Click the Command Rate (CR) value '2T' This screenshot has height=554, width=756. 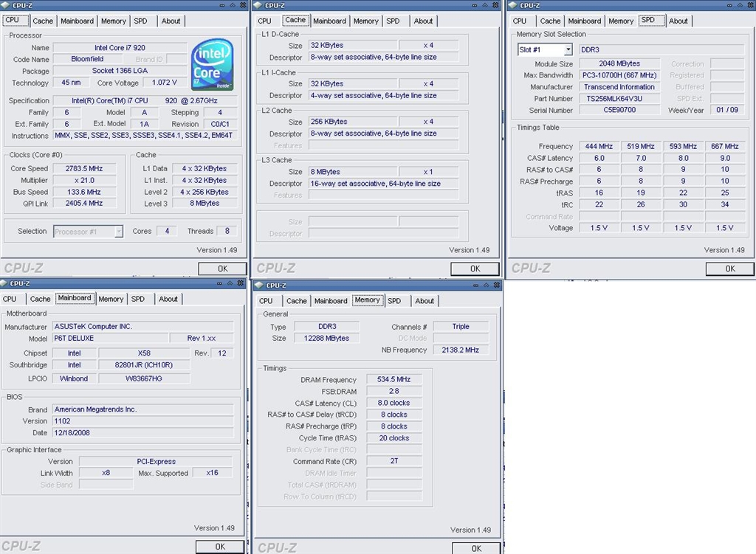(x=394, y=461)
